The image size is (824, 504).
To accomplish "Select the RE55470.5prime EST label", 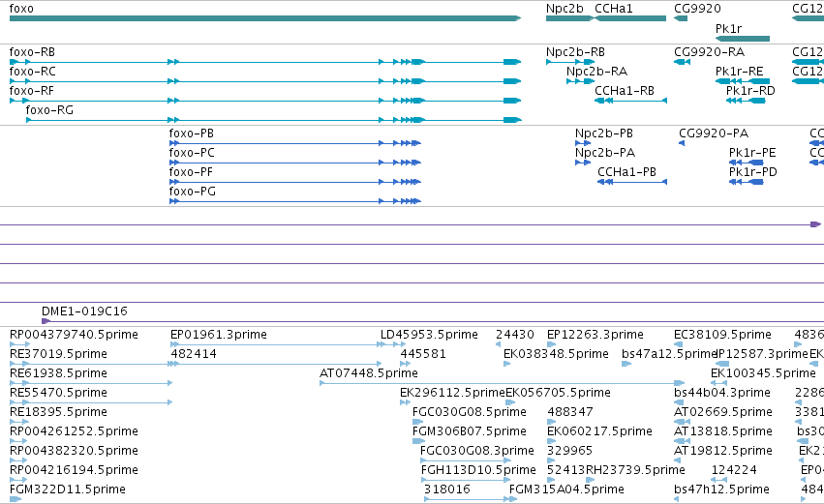I will tap(58, 393).
